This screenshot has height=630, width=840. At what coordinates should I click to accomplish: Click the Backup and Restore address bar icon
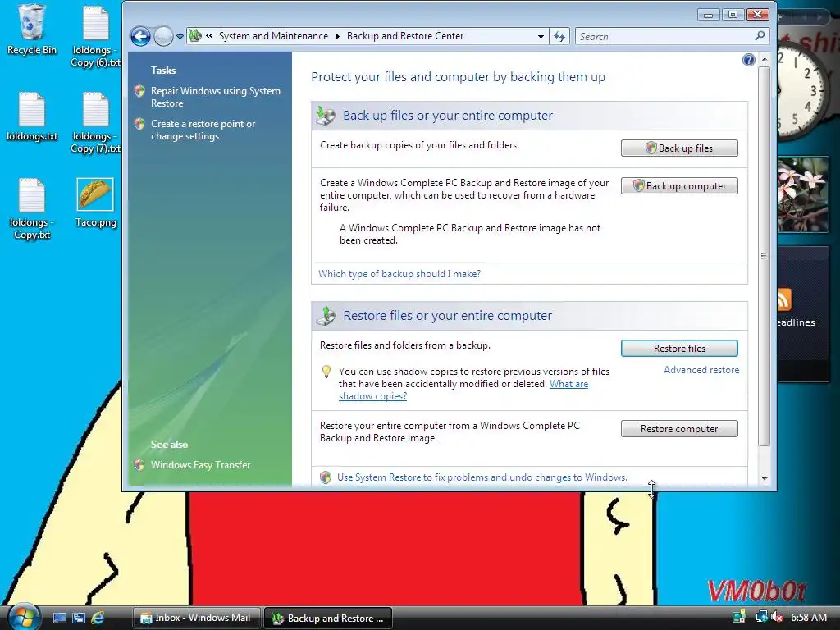195,36
